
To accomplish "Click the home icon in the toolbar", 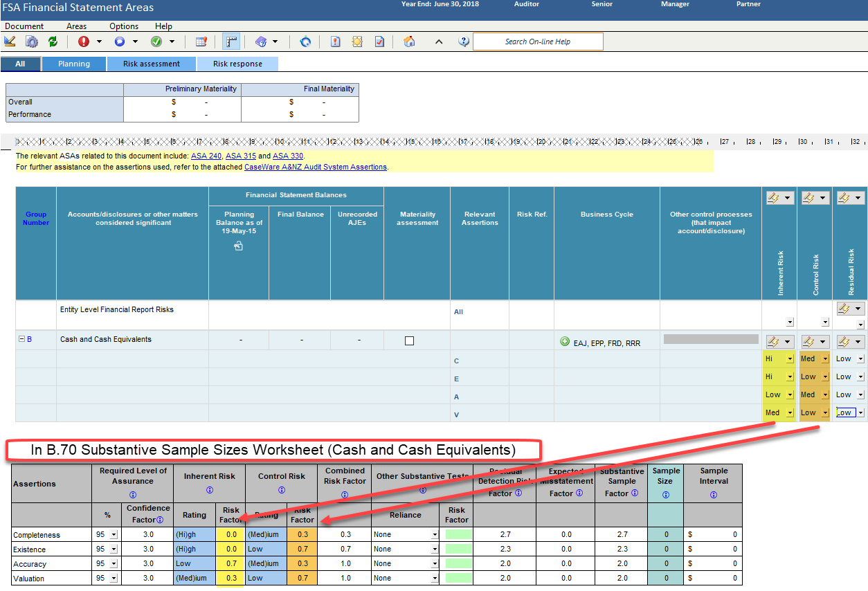I will 409,42.
